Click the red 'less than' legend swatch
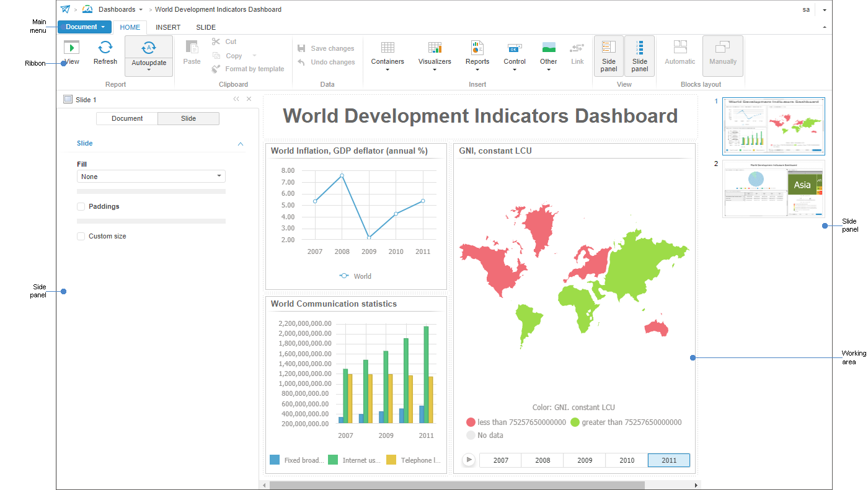 [x=471, y=422]
